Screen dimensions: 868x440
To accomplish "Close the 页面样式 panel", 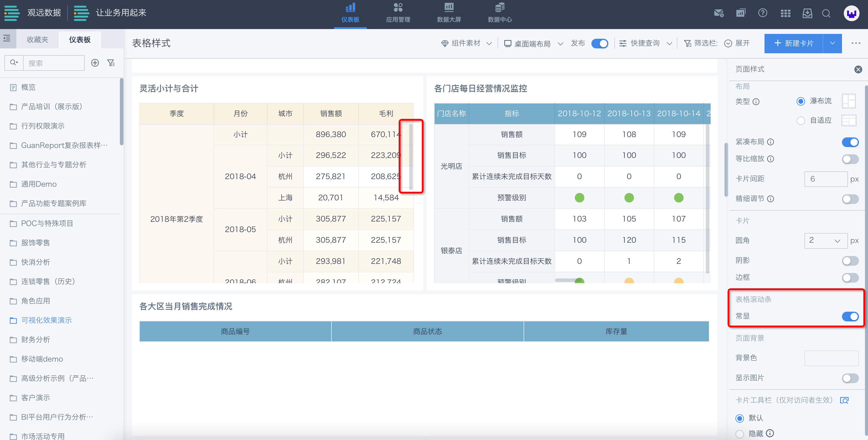I will click(x=858, y=69).
